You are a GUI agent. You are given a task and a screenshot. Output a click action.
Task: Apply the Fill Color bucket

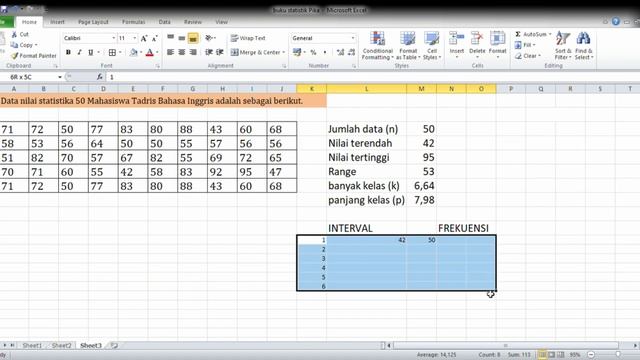[x=133, y=52]
